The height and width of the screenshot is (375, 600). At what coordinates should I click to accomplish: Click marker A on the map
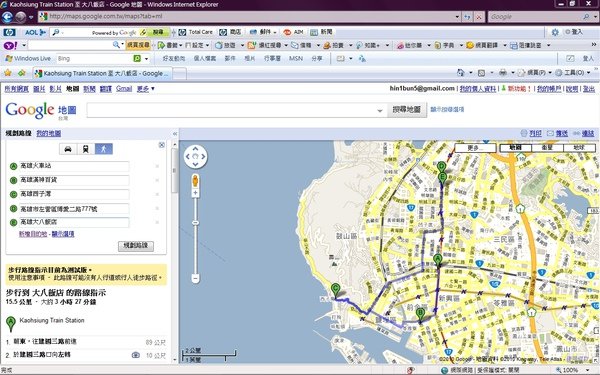pyautogui.click(x=438, y=260)
